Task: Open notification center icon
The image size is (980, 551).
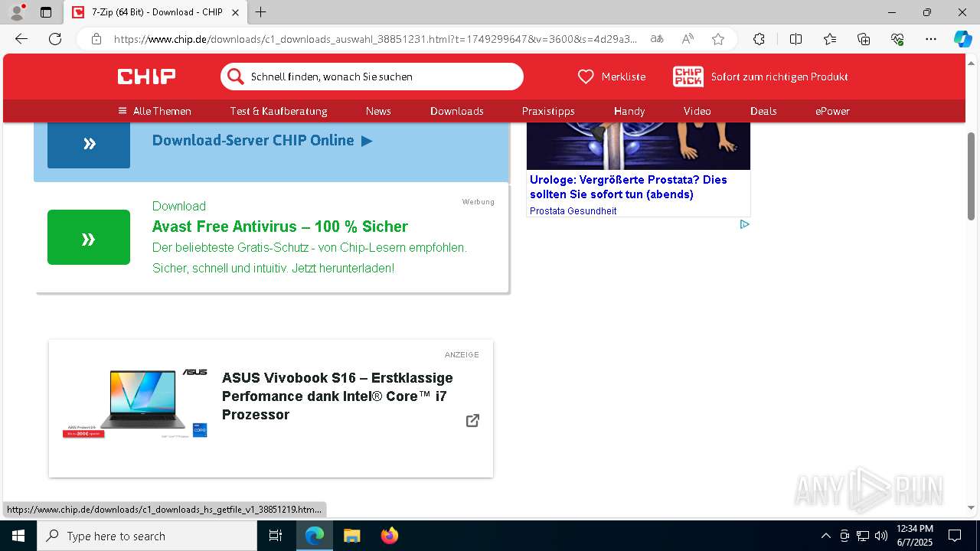Action: click(x=955, y=536)
